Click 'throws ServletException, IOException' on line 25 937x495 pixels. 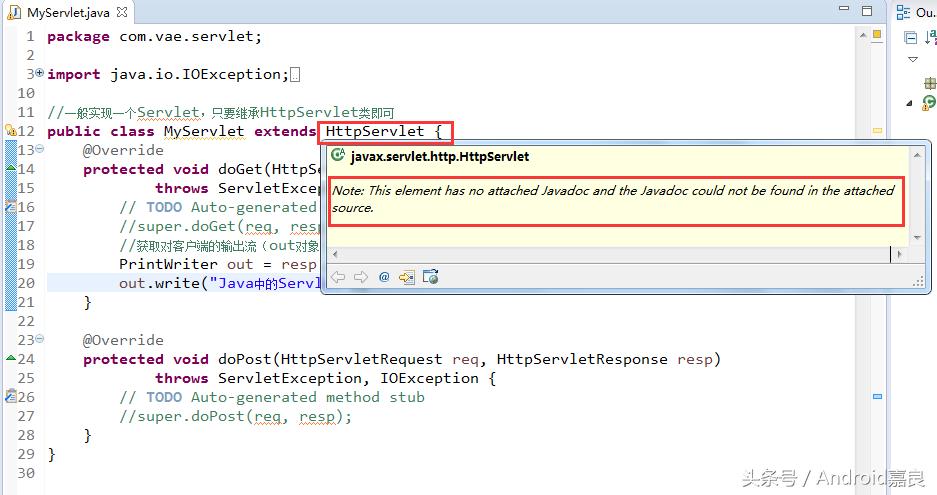pos(317,378)
